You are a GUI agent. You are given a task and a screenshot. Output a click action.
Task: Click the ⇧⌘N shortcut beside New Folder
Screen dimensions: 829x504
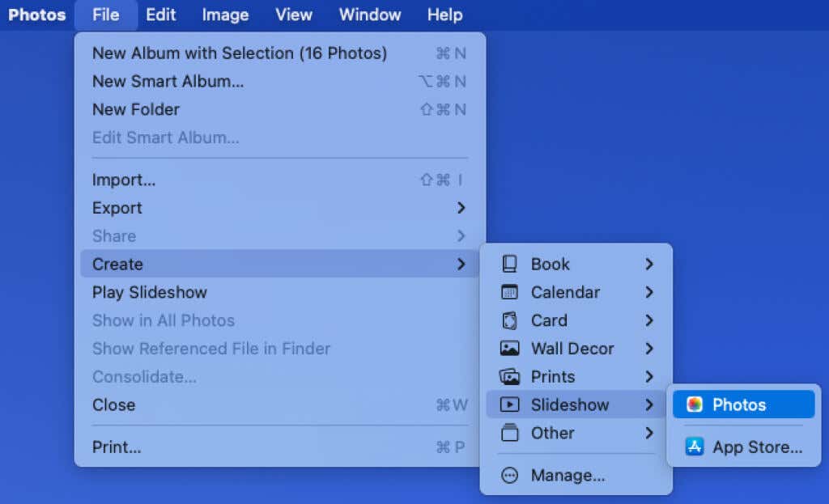pos(443,109)
